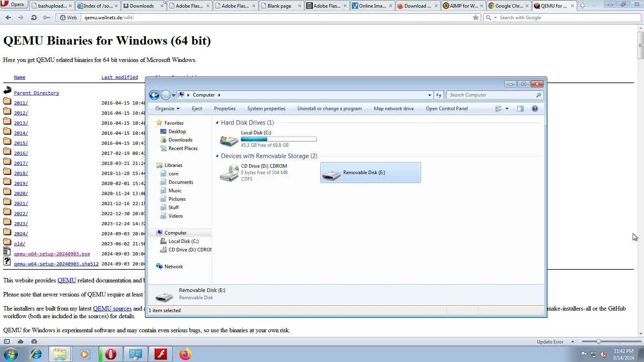
Task: Click System properties toolbar item
Action: [266, 109]
